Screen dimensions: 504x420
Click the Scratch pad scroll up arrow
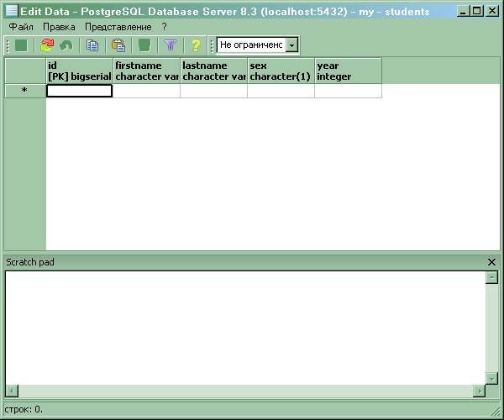point(491,277)
